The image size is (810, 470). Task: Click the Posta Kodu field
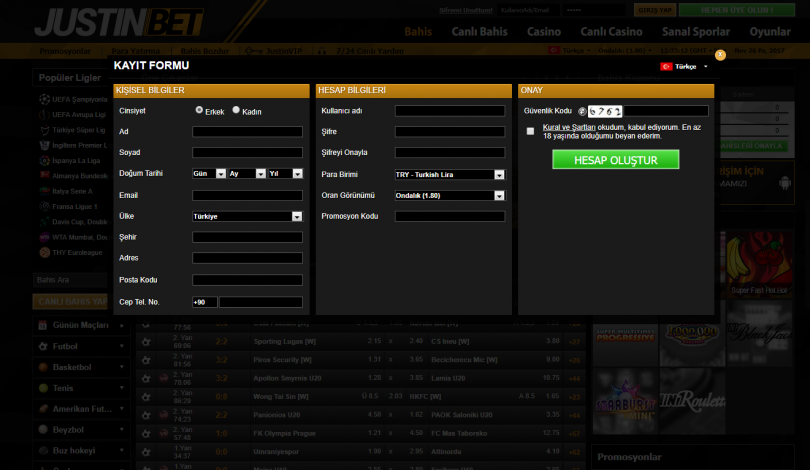tap(247, 280)
